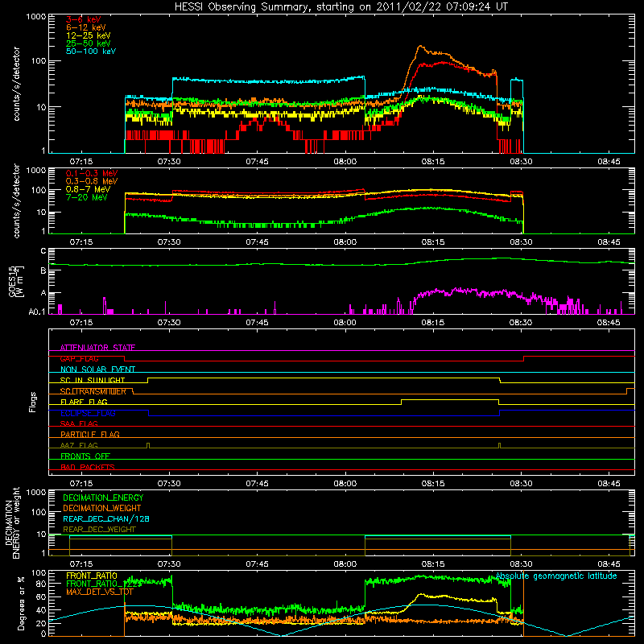Click the REAR_DEC_CHAN/128 legend label

(106, 518)
